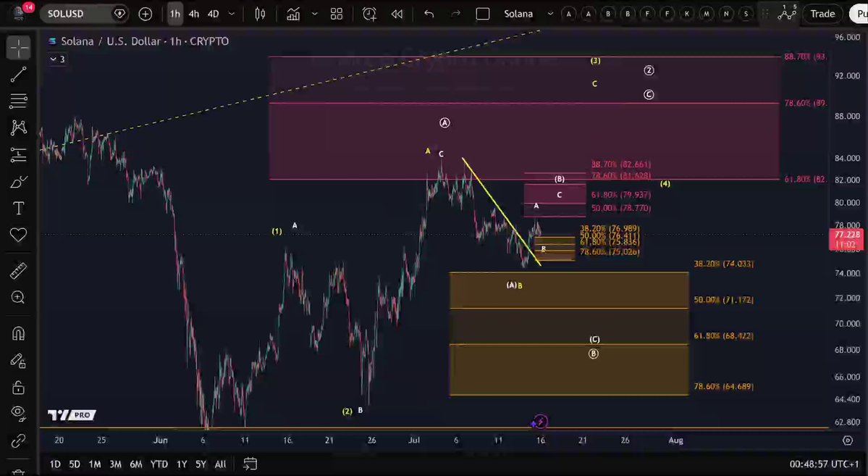
Task: Redo the last chart action
Action: click(x=455, y=14)
